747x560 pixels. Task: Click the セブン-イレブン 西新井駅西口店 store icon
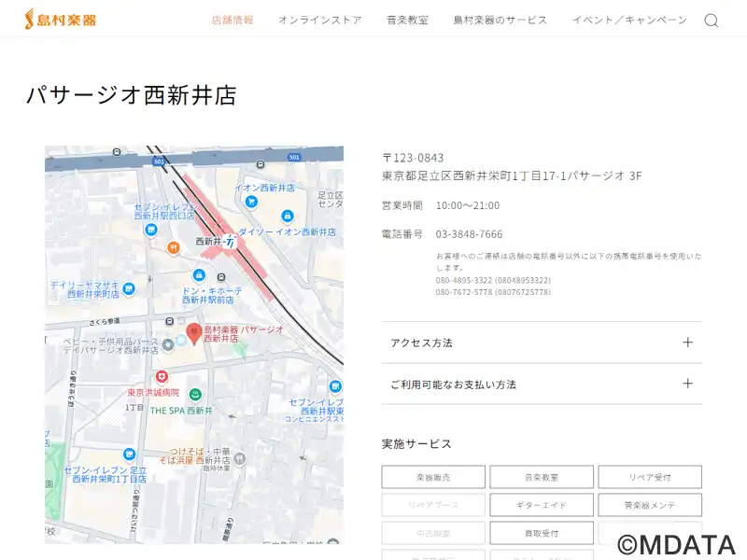151,231
